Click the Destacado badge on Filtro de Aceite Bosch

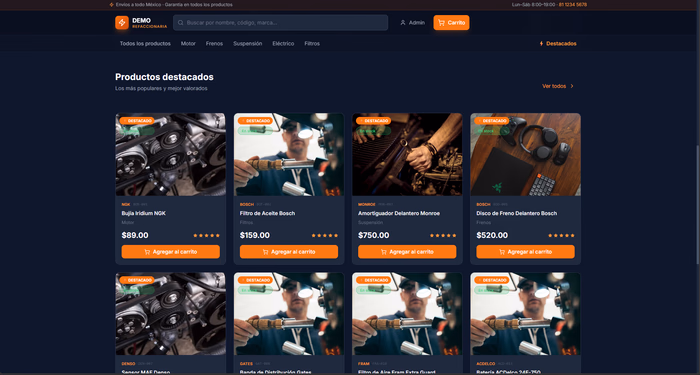(x=255, y=121)
